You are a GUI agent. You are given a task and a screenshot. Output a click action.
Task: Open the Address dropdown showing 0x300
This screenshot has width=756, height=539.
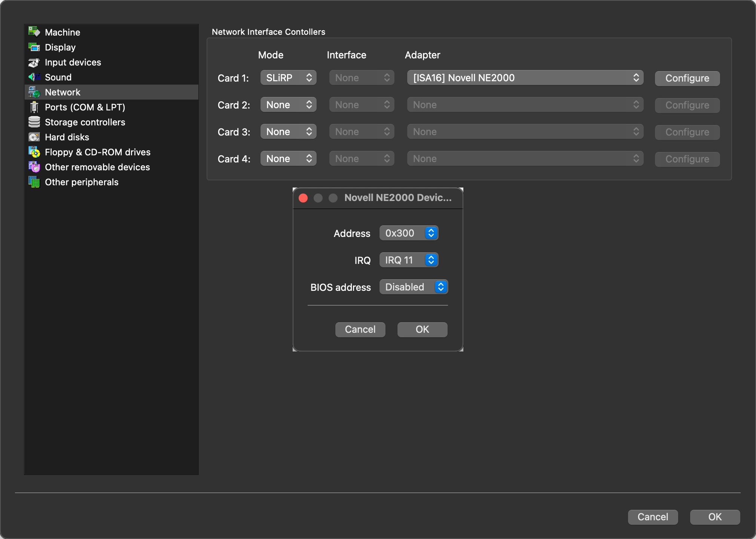(x=409, y=233)
